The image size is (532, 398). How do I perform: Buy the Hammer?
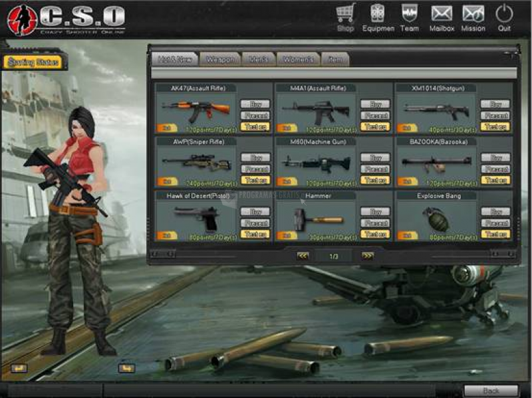pyautogui.click(x=375, y=212)
